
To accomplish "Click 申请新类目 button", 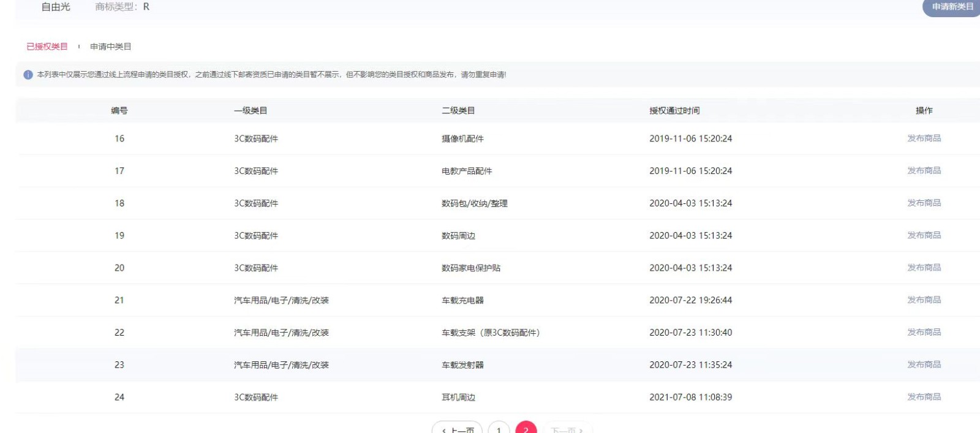I will [952, 7].
